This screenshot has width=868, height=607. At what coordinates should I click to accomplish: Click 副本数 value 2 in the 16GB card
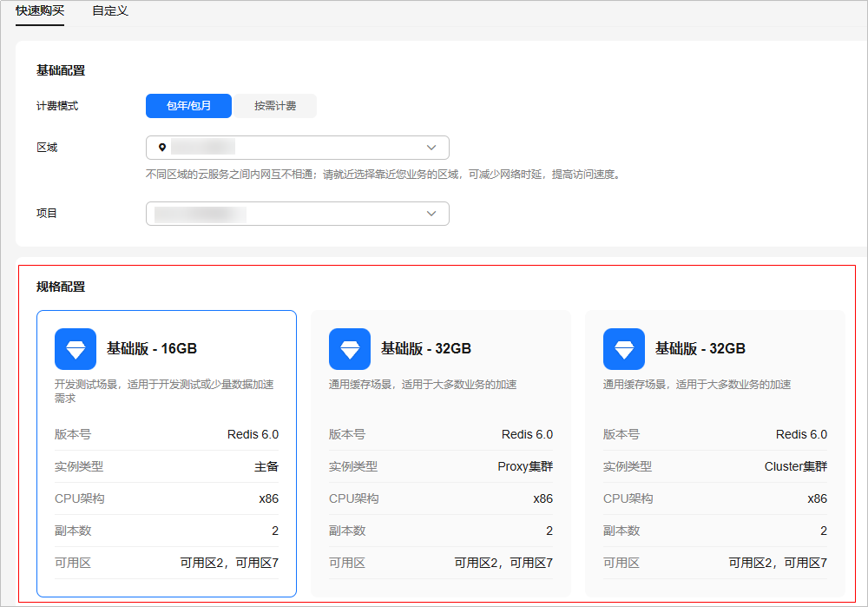pyautogui.click(x=275, y=531)
